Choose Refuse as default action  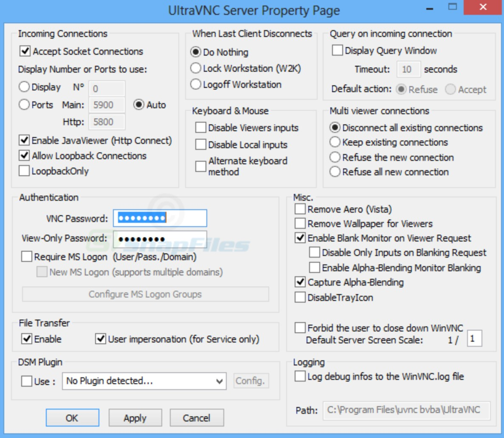pyautogui.click(x=401, y=89)
